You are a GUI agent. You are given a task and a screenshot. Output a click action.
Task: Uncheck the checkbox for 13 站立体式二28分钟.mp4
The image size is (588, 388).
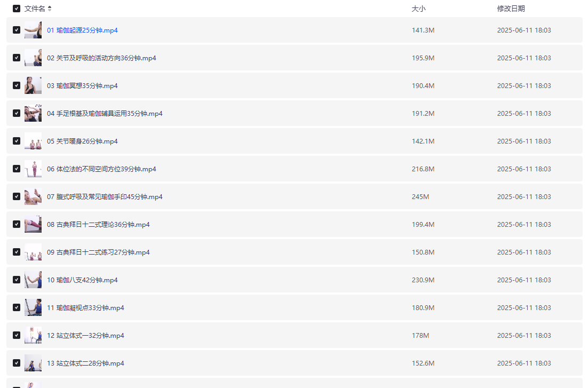[x=17, y=363]
